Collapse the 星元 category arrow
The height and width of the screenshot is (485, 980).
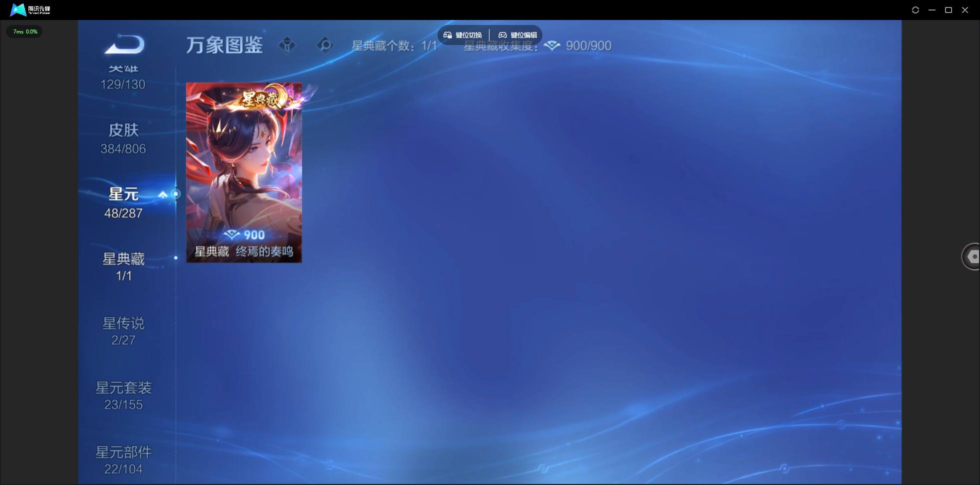pyautogui.click(x=163, y=194)
